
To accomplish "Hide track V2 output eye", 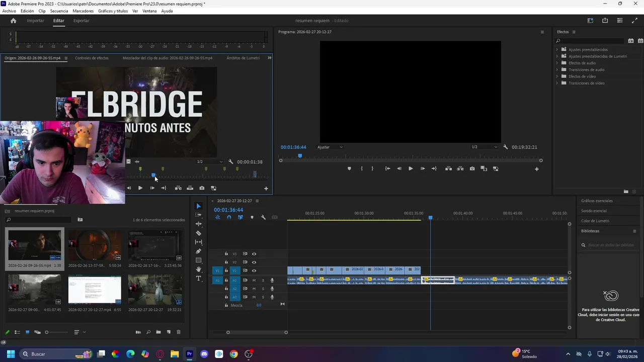I will pyautogui.click(x=254, y=262).
